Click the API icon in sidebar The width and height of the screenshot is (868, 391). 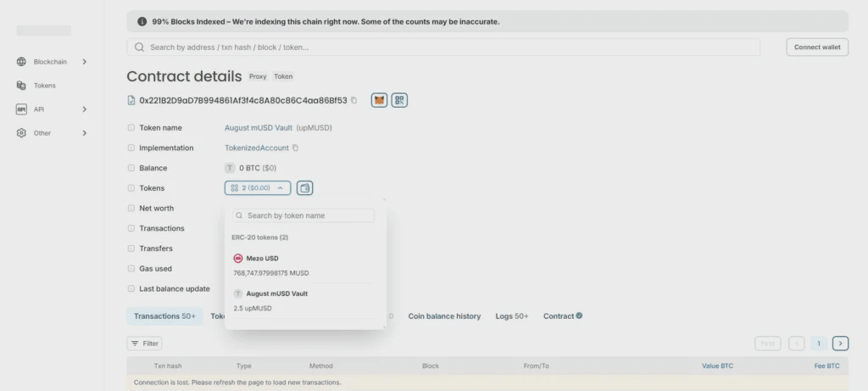[x=21, y=109]
